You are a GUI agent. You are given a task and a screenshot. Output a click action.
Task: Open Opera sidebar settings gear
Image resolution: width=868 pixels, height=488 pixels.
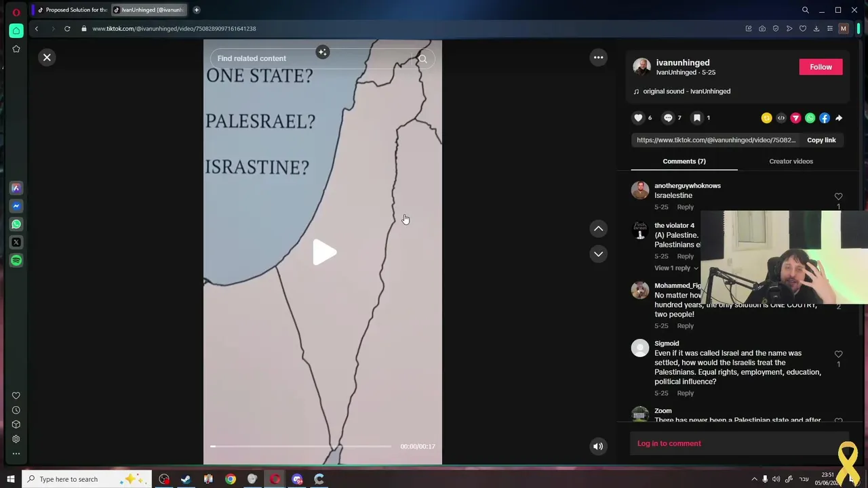point(16,439)
